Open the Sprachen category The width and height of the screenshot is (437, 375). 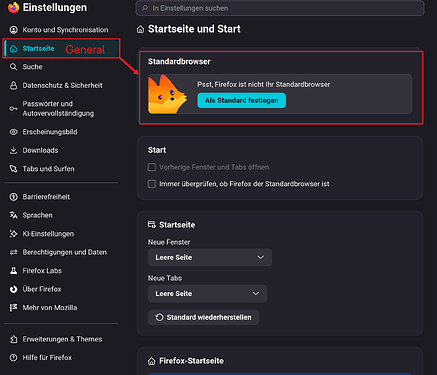[x=61, y=215]
